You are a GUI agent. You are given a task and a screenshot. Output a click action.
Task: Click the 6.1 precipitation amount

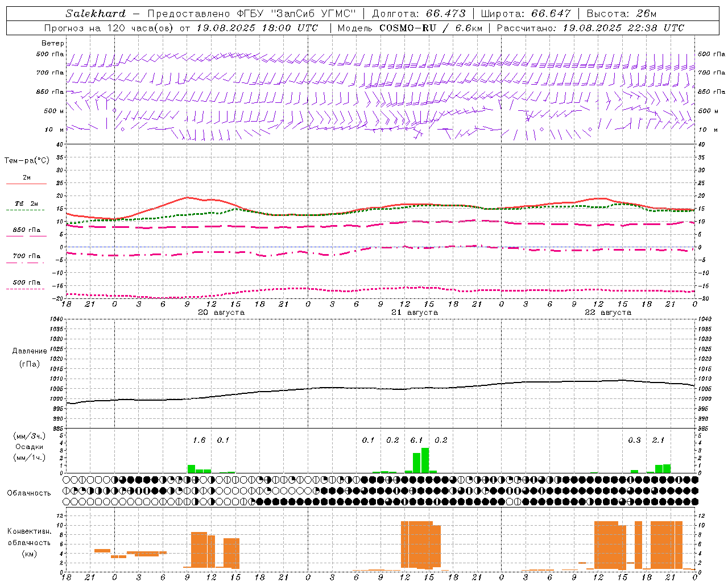point(416,440)
